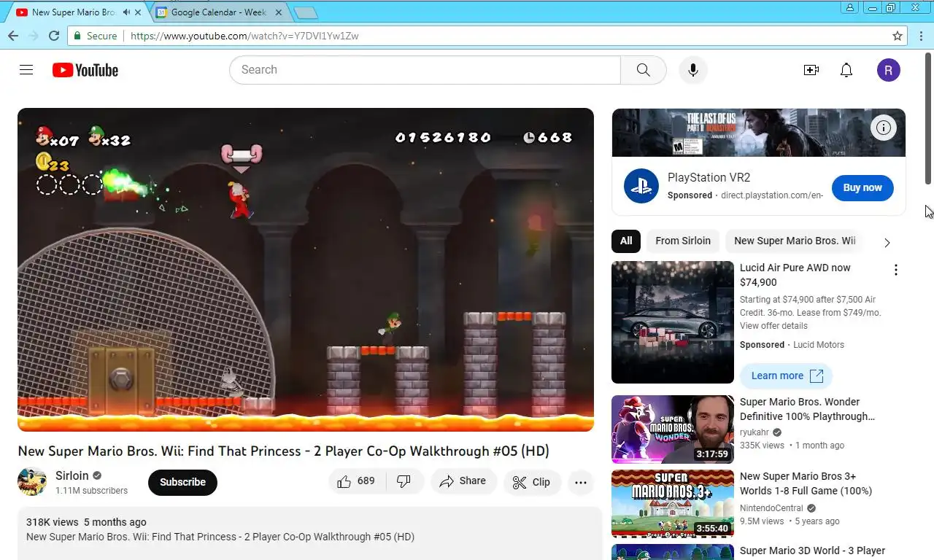Focus the YouTube search field
Screen dimensions: 934x560
pos(425,70)
